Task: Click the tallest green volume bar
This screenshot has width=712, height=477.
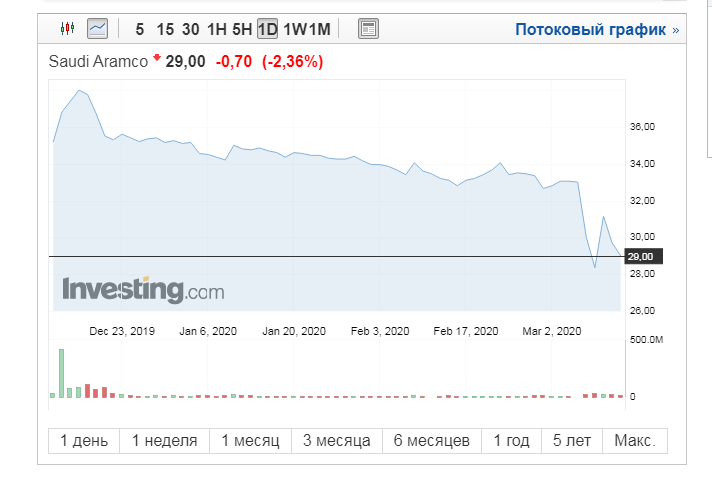Action: point(61,373)
